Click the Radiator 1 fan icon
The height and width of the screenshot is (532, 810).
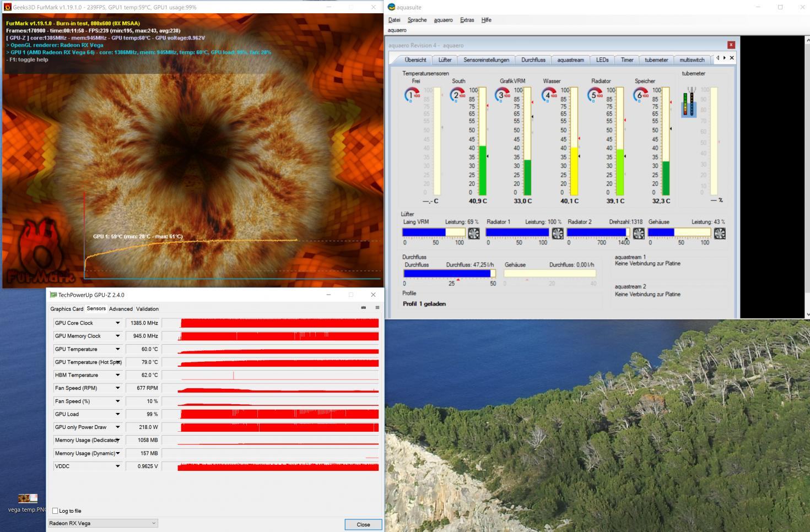pos(558,234)
